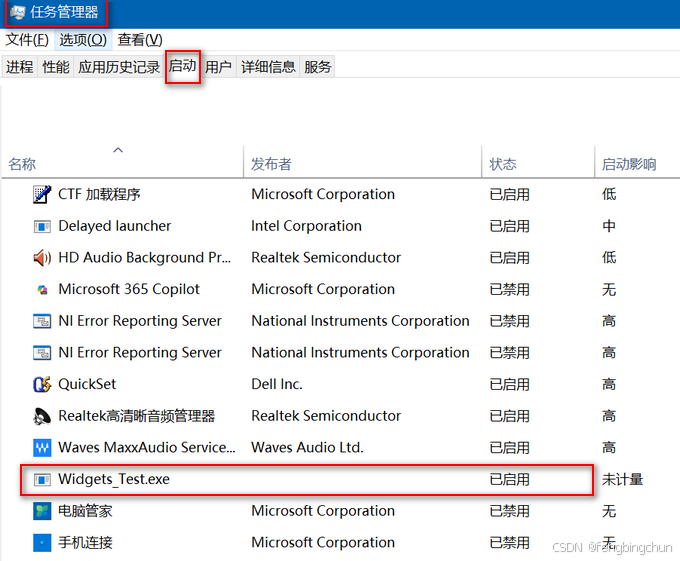Open the 选项(O) menu

83,40
